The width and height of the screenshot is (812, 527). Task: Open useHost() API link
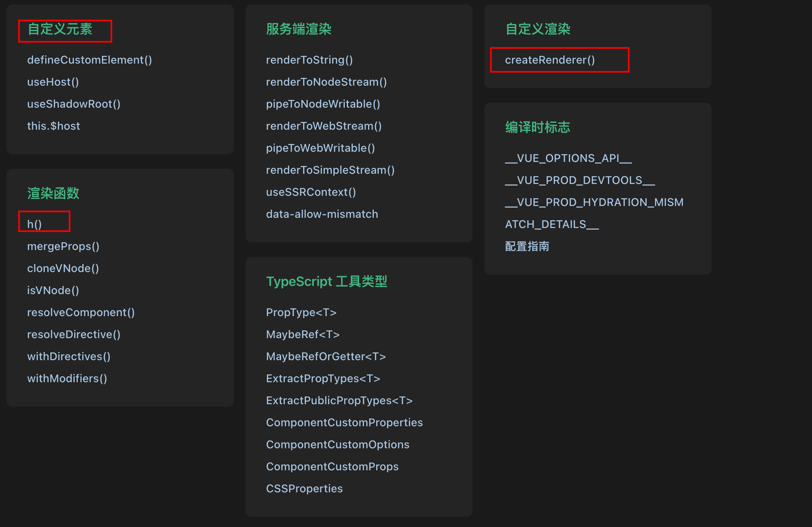point(53,82)
